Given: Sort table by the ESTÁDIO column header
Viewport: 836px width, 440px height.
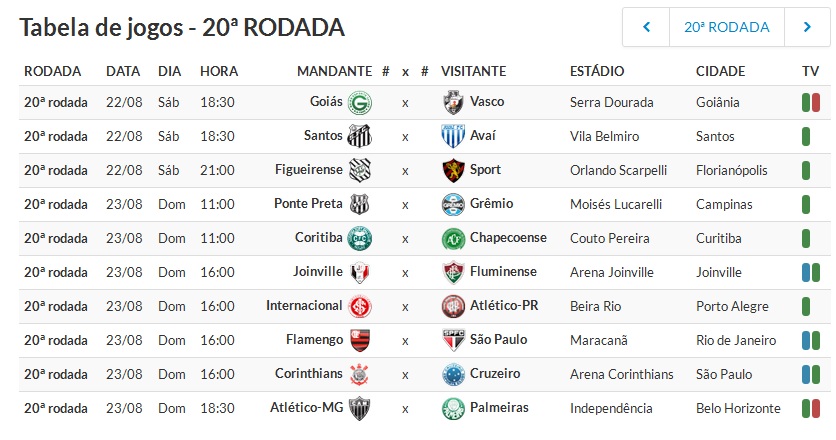Looking at the screenshot, I should pyautogui.click(x=597, y=71).
